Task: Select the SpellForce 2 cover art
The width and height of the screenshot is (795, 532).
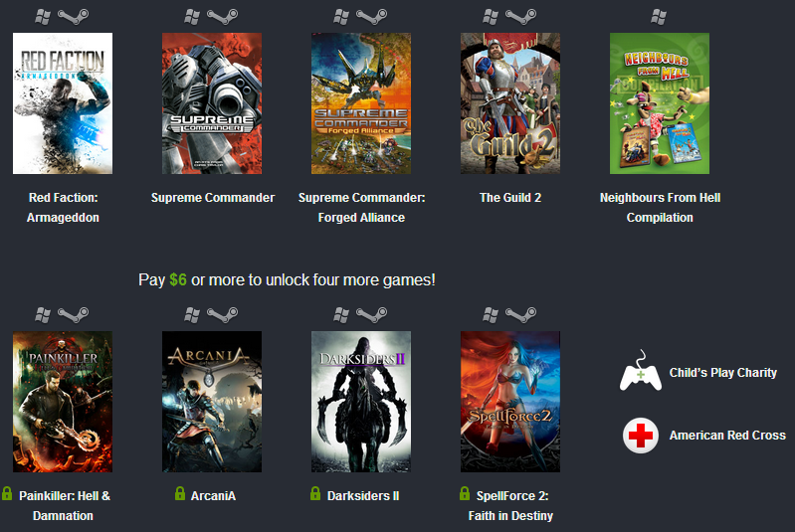Action: click(510, 402)
